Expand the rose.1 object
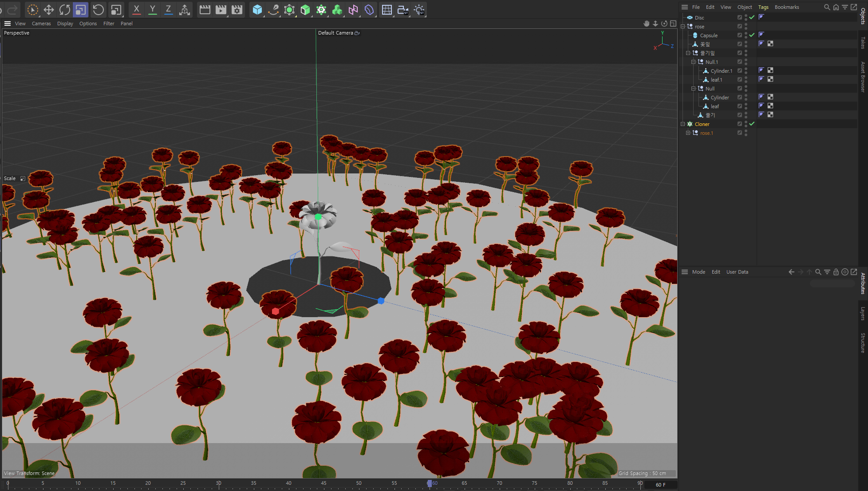 pyautogui.click(x=688, y=133)
